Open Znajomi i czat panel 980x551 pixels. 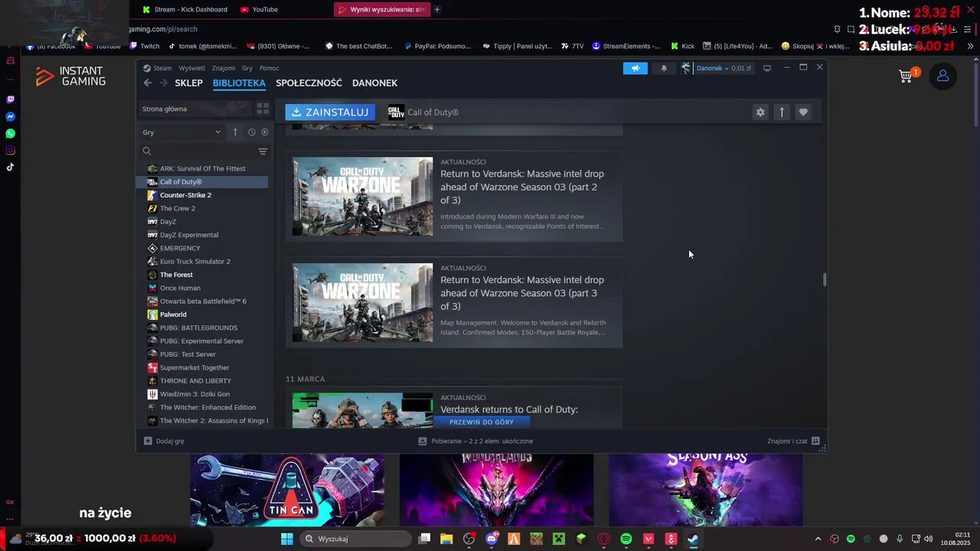click(793, 441)
